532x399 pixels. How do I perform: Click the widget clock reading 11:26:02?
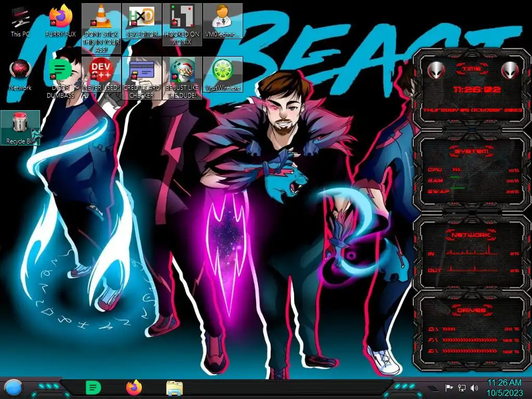click(477, 89)
